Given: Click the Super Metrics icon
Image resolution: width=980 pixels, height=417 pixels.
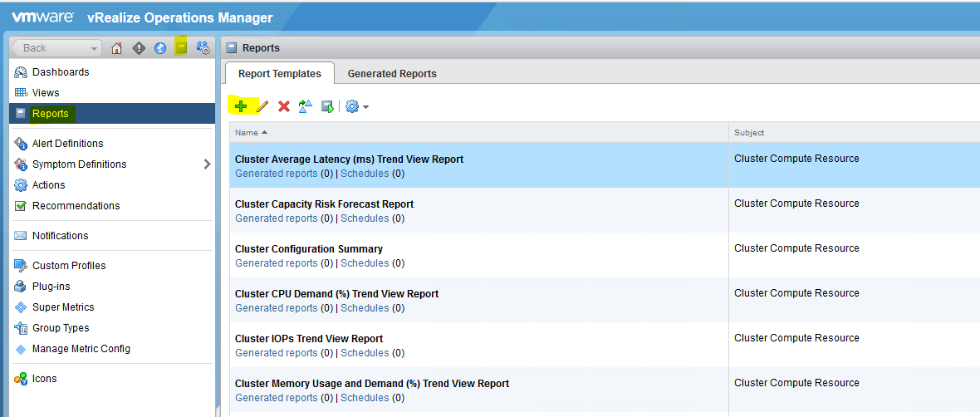Looking at the screenshot, I should point(21,307).
